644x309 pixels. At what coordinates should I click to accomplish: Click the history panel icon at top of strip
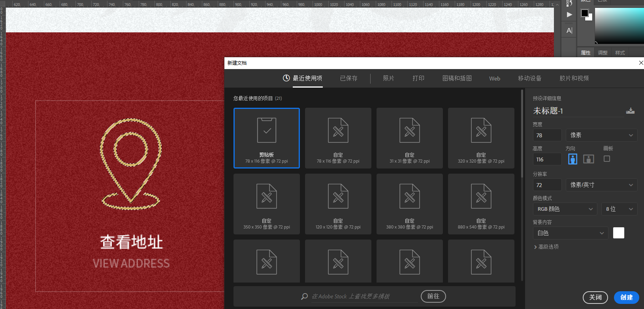[x=569, y=3]
